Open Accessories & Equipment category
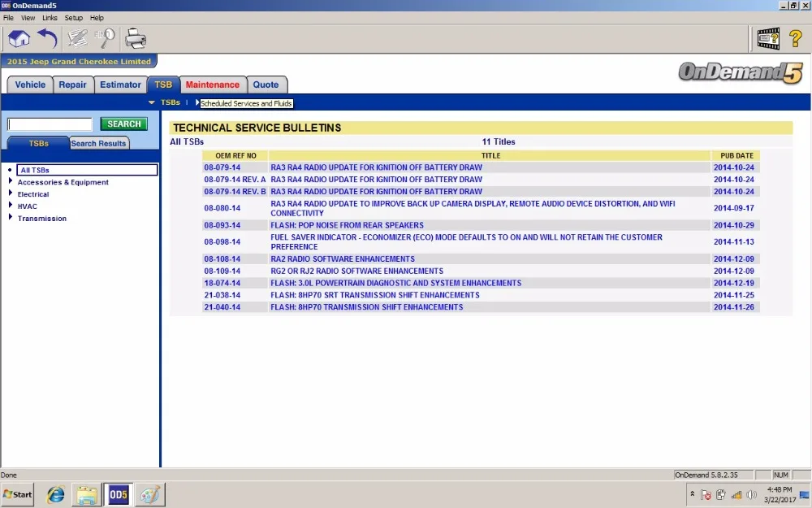Screen dimensions: 812x508 [x=63, y=182]
